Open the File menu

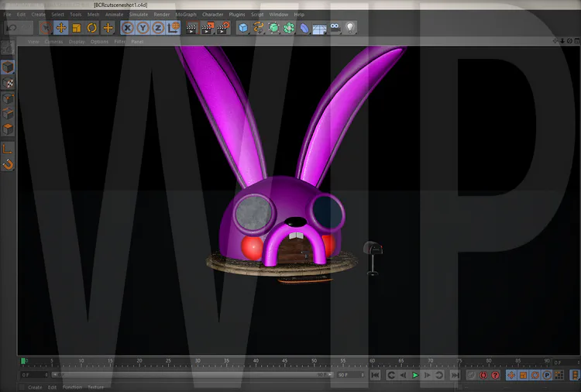click(x=8, y=15)
